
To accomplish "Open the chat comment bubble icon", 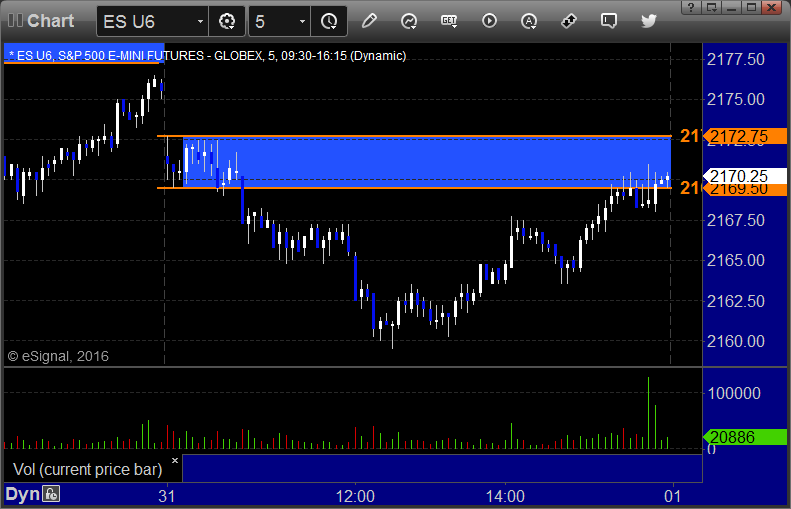I will (609, 21).
